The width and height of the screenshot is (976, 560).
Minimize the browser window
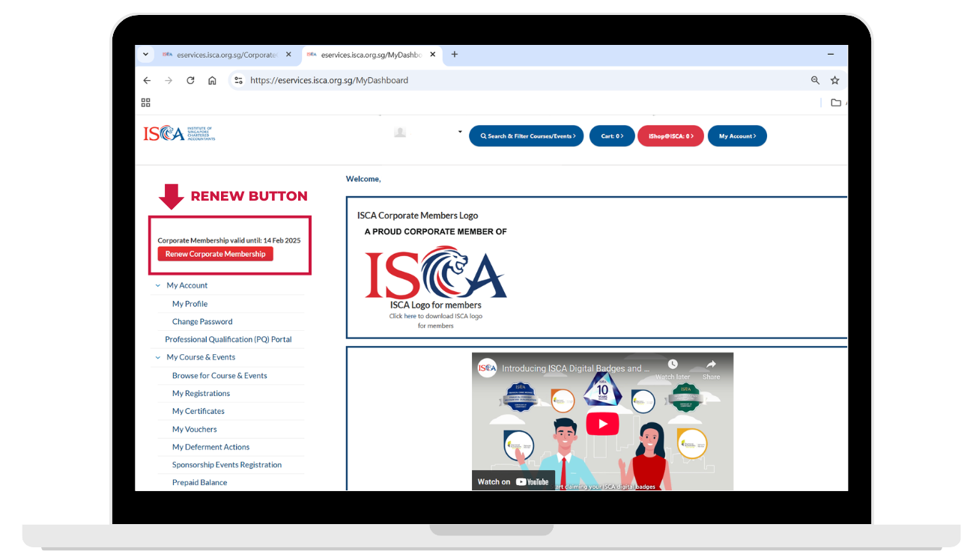click(831, 55)
